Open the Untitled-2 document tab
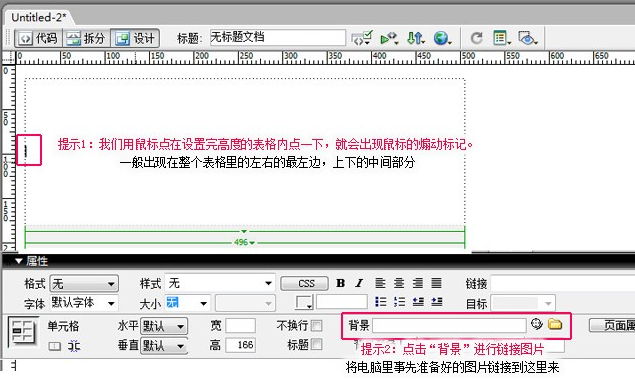 pyautogui.click(x=38, y=17)
